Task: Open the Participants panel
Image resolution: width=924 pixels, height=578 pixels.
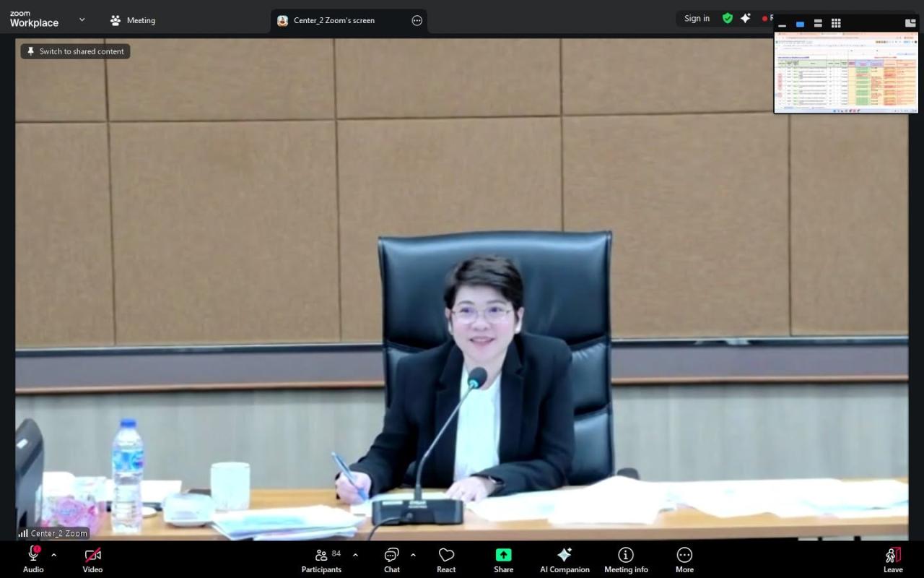Action: click(322, 560)
